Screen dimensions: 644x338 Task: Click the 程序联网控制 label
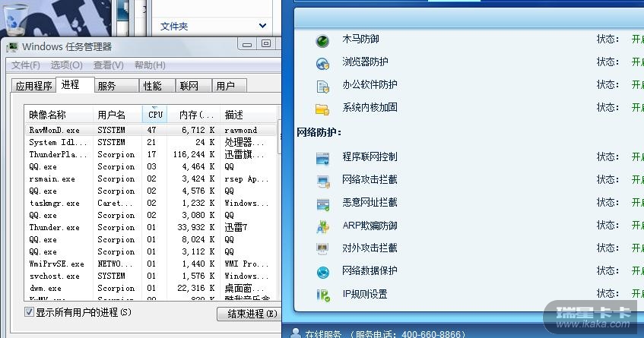370,156
